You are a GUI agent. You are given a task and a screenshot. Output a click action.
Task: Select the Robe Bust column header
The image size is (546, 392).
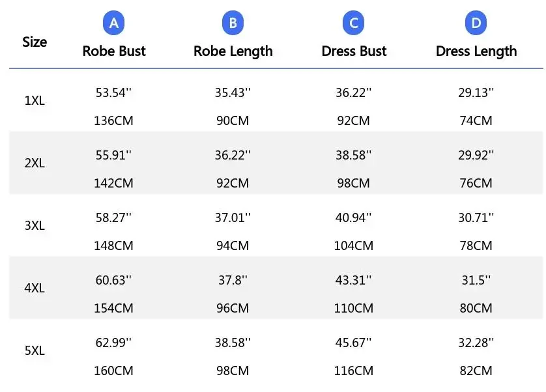coord(114,51)
